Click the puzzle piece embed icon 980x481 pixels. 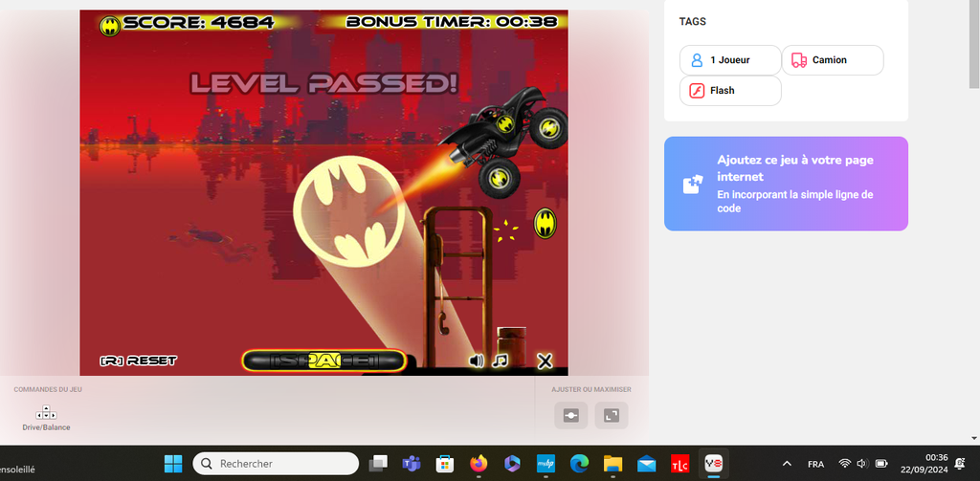coord(693,185)
